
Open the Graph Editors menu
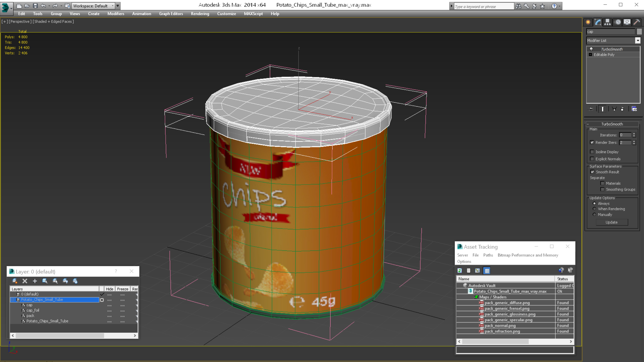pos(171,14)
